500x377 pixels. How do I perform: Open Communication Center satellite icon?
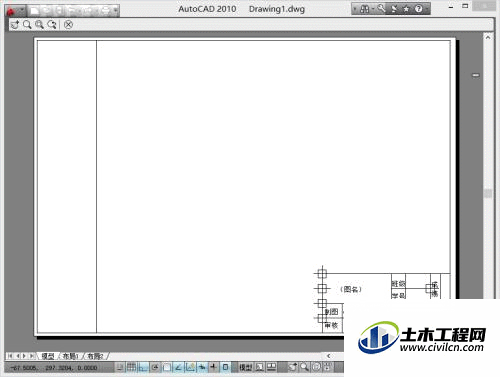[x=394, y=9]
